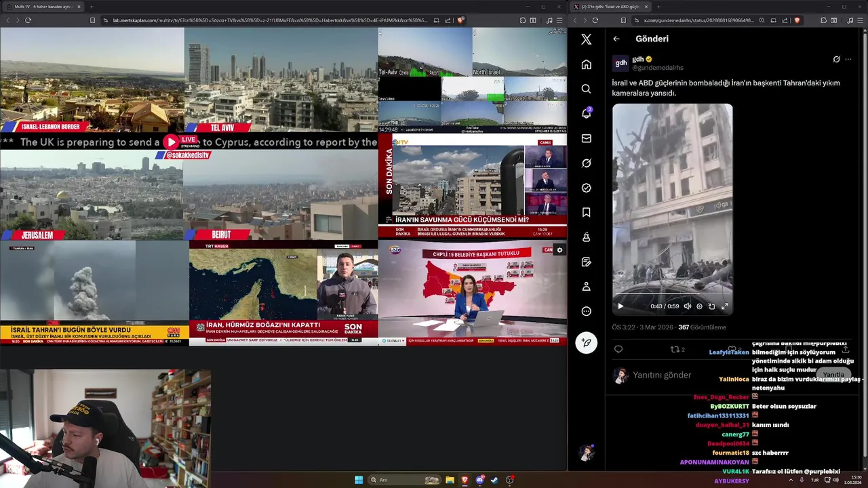Open the X profile person icon
Viewport: 868px width, 488px height.
click(x=586, y=287)
